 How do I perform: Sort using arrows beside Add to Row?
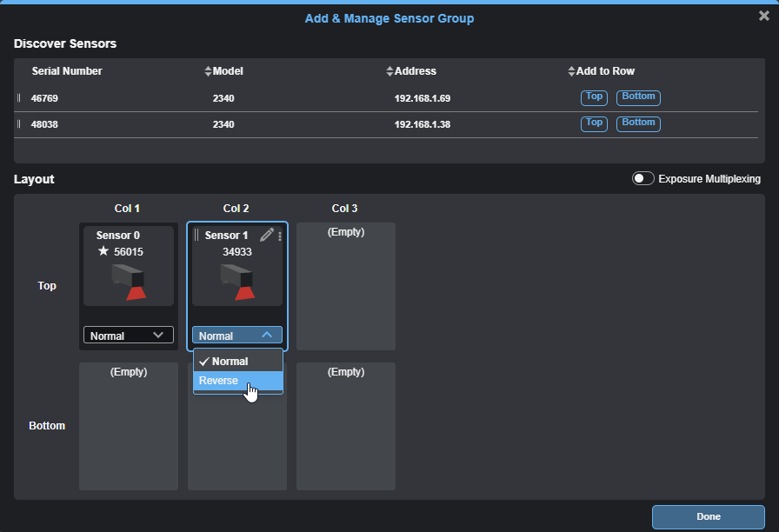(x=571, y=71)
